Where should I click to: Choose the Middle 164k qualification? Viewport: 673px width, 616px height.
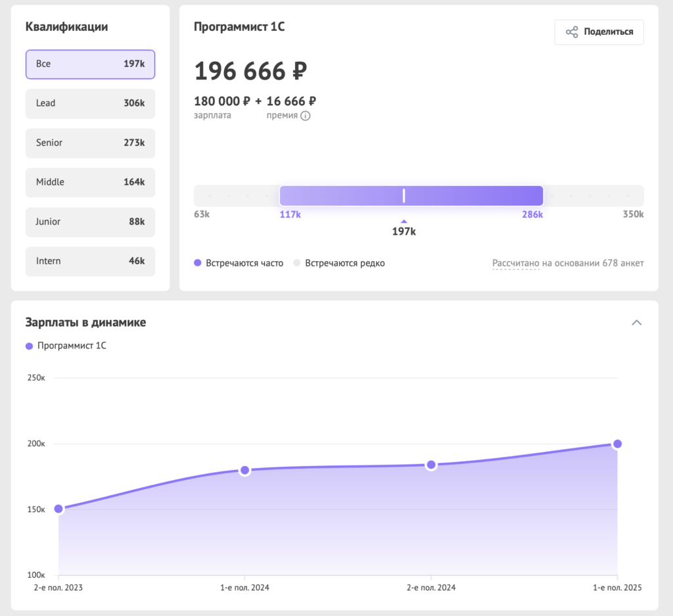90,182
